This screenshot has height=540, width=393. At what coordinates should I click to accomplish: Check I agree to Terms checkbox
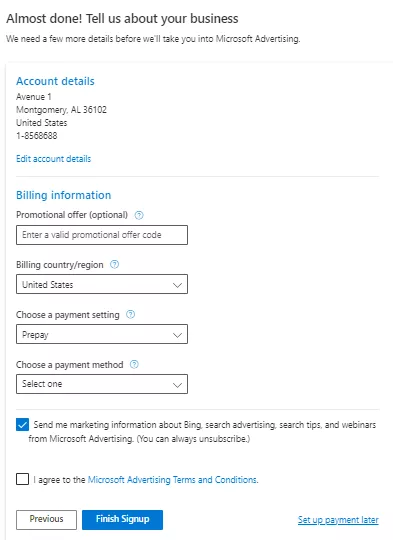pos(22,479)
